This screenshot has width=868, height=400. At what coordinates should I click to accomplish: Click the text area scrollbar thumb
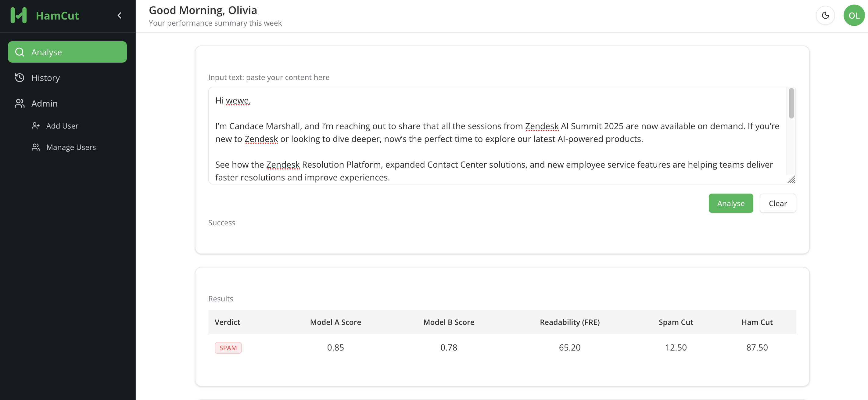pyautogui.click(x=791, y=103)
